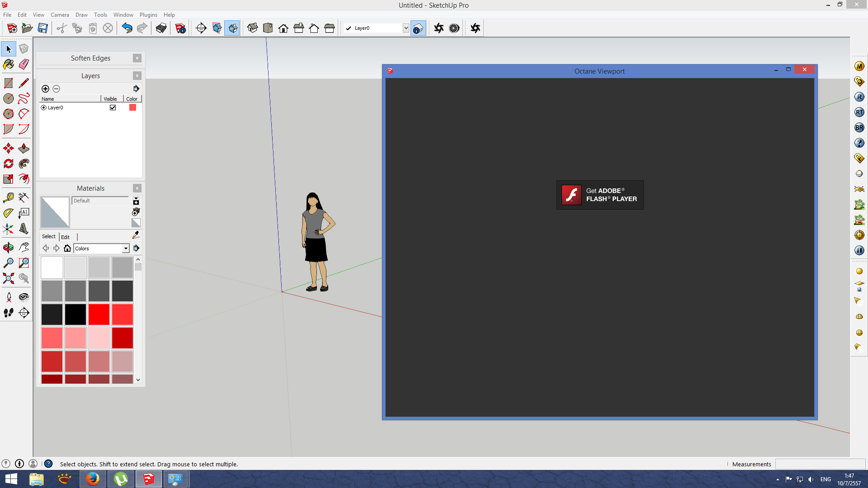Choose the Line pencil tool
The width and height of the screenshot is (868, 488).
tap(24, 83)
